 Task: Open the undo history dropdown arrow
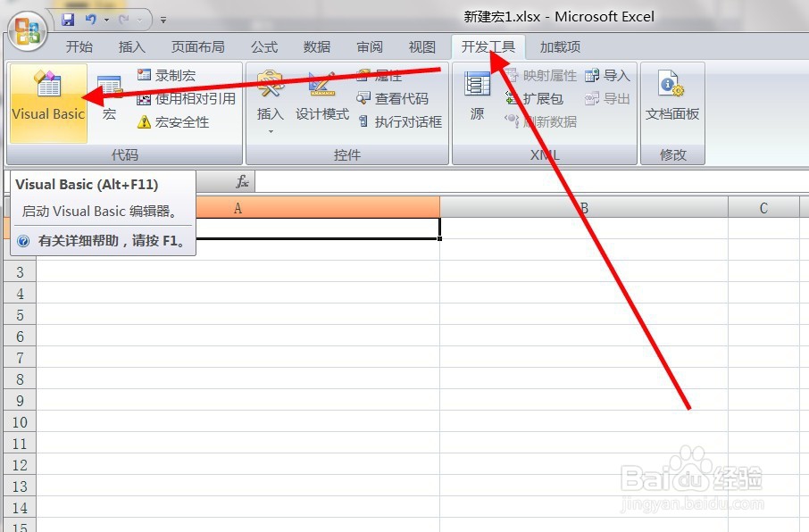pyautogui.click(x=106, y=21)
